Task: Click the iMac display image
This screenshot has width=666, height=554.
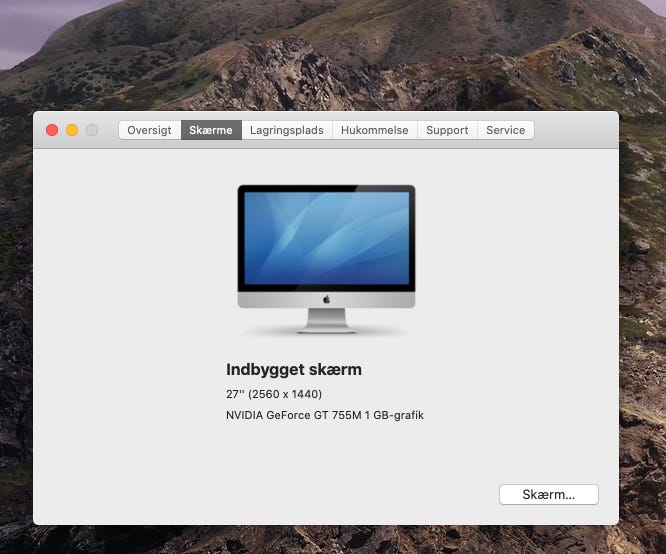Action: 326,259
